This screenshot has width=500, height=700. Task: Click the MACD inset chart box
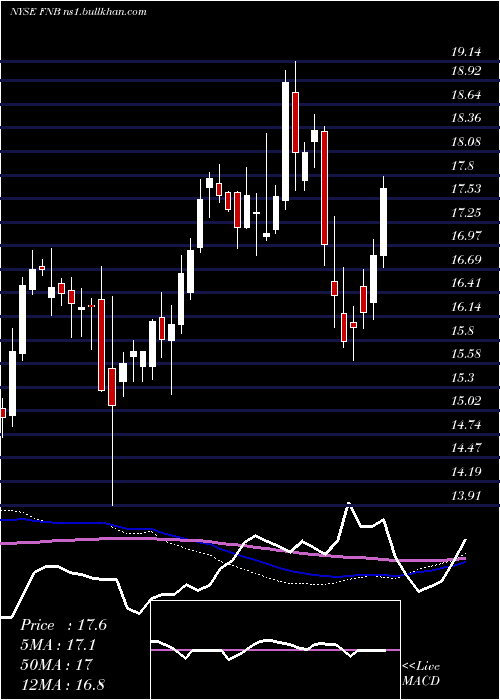[x=275, y=650]
